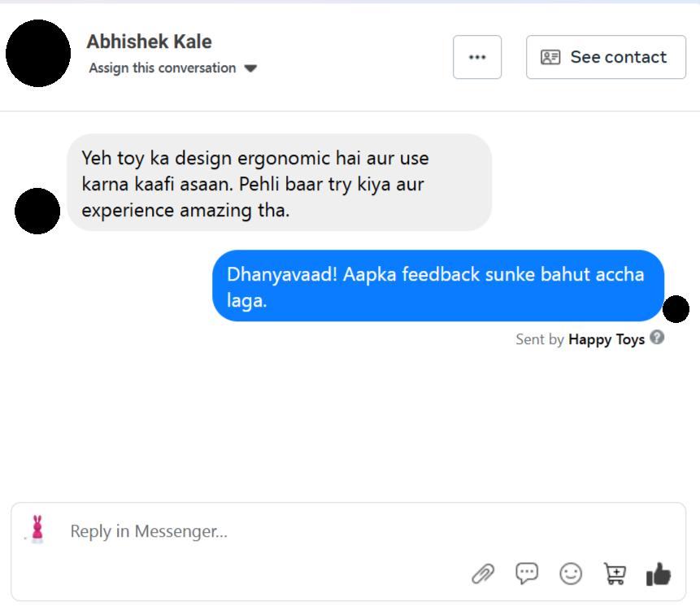Click small avatar beside the sent reply

[676, 309]
